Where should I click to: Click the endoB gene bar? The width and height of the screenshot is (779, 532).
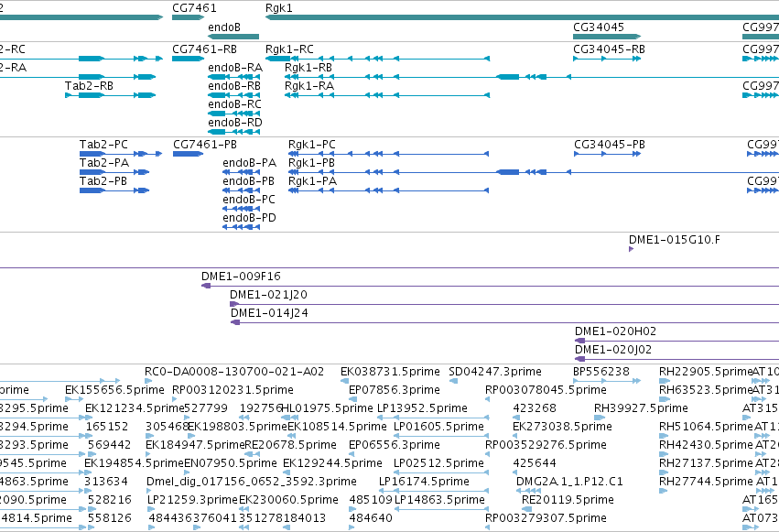[x=233, y=37]
